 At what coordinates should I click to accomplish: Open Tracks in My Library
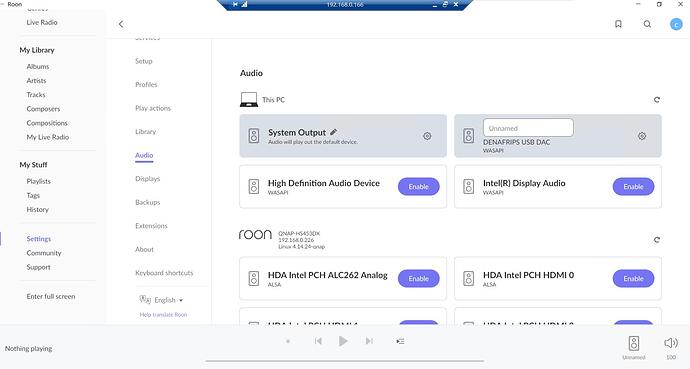36,95
